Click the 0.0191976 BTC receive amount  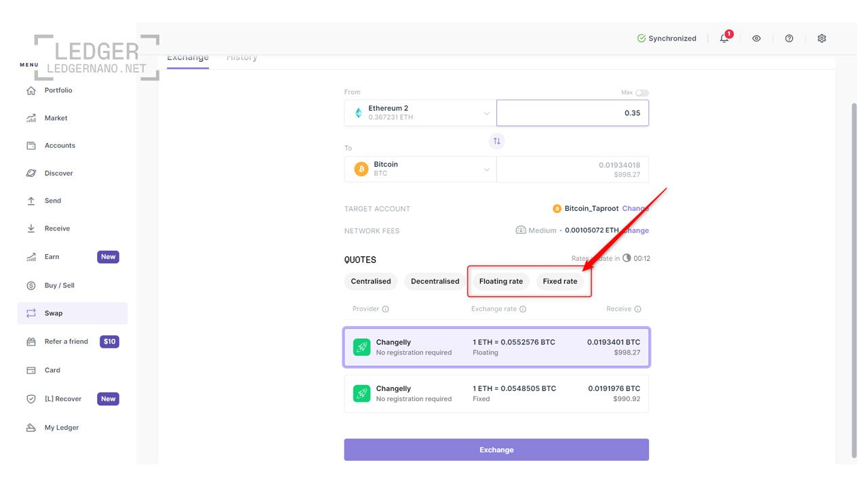click(614, 389)
